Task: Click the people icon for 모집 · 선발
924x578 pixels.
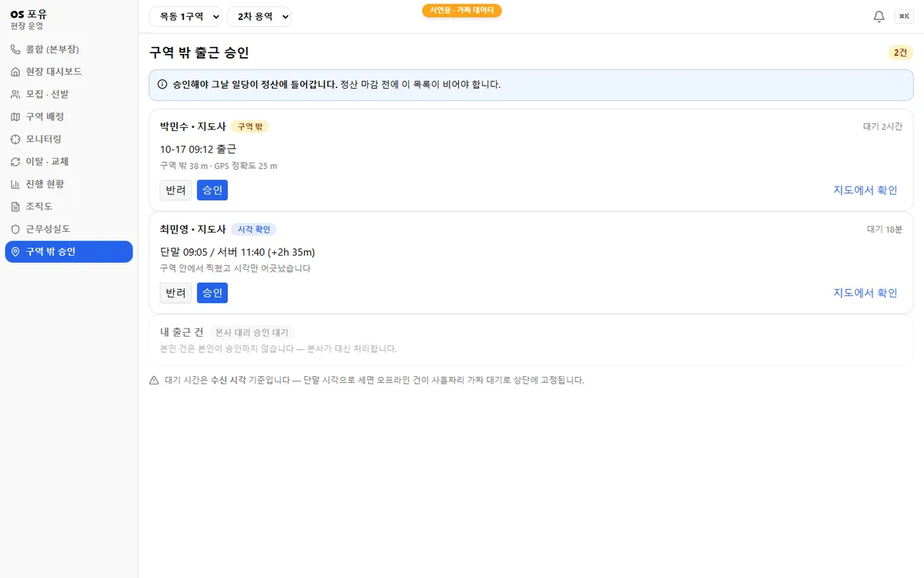Action: (15, 94)
